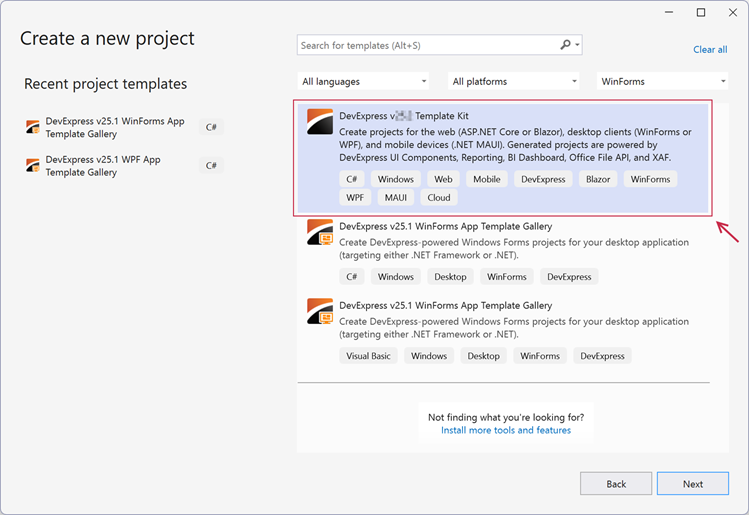749x515 pixels.
Task: Click the Blazor tag on Template Kit
Action: coord(598,179)
